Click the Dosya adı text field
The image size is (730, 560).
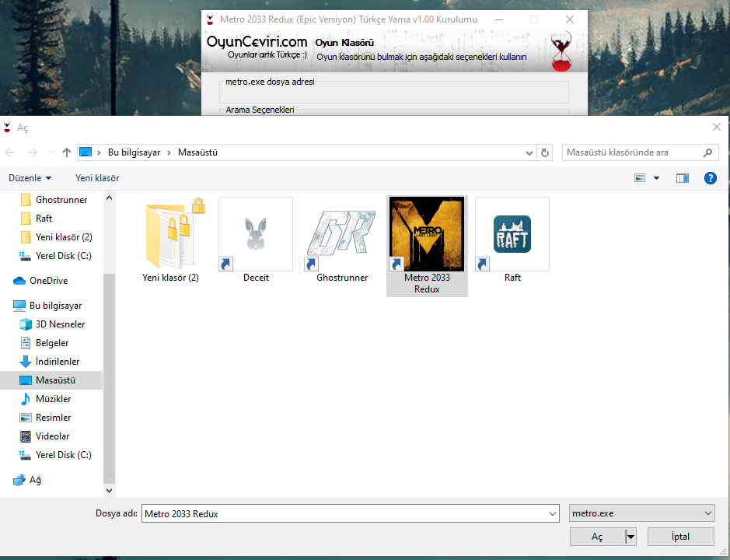[x=344, y=513]
